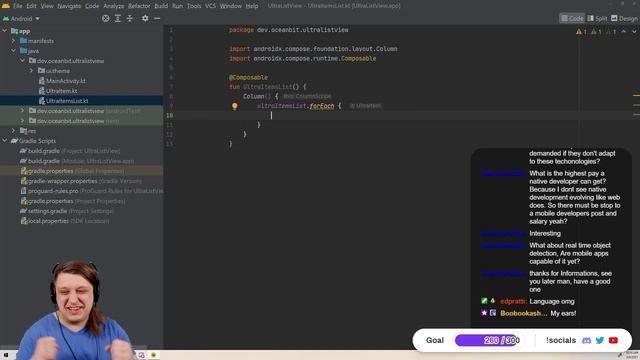
Task: Click the @Composable annotation in editor
Action: [x=248, y=77]
